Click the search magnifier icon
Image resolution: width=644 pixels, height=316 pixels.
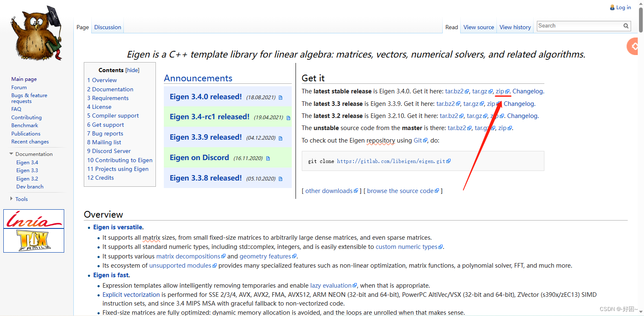pos(626,26)
